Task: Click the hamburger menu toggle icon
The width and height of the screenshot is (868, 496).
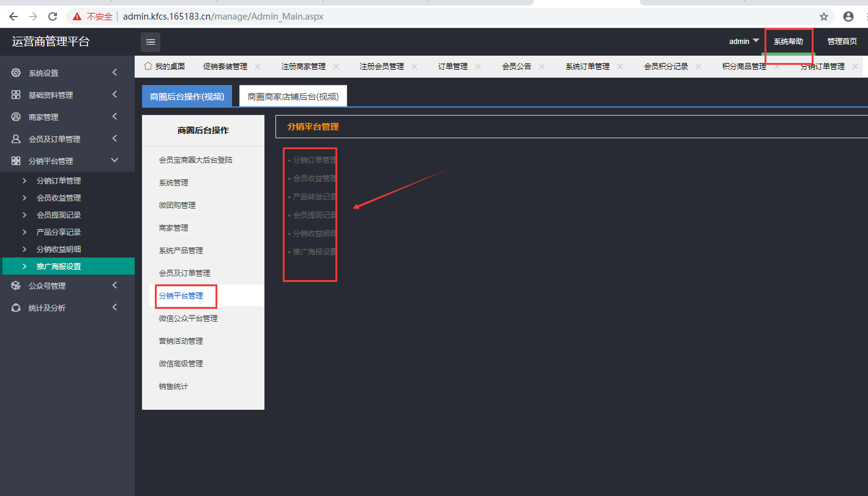Action: click(151, 42)
